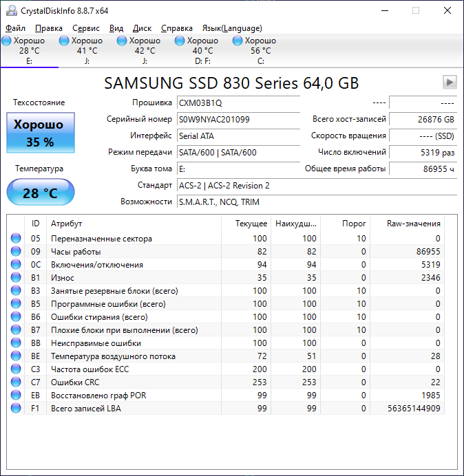Viewport: 464px width, 476px height.
Task: Select disk tab showing 41 °C
Action: 87,50
